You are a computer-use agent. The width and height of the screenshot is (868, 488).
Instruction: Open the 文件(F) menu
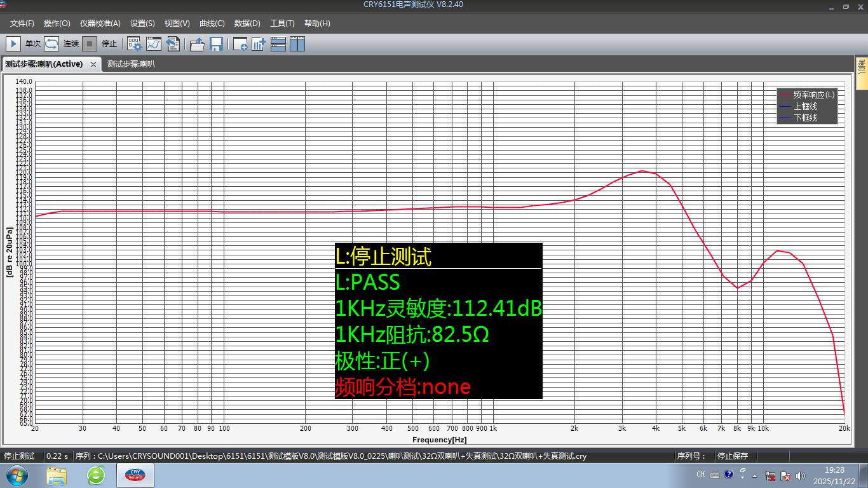pos(22,24)
